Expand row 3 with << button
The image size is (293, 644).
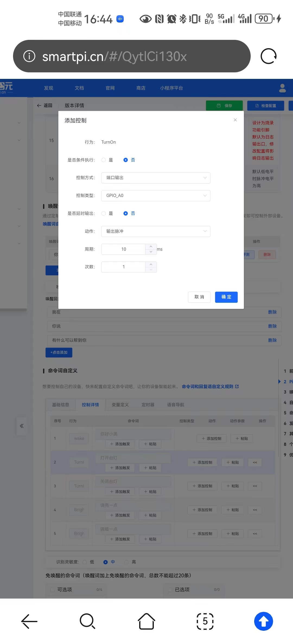coord(255,486)
